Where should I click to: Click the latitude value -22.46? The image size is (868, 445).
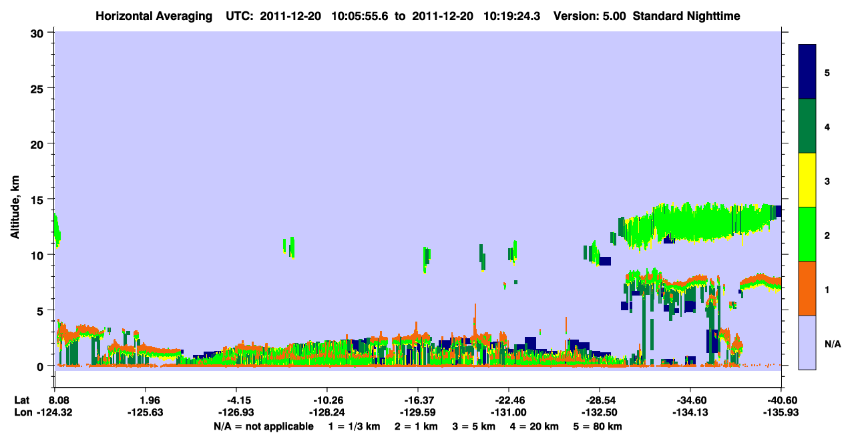(509, 400)
